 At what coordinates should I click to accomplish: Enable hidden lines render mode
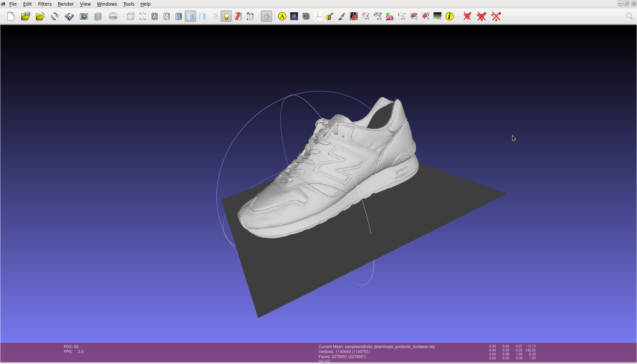pos(167,16)
